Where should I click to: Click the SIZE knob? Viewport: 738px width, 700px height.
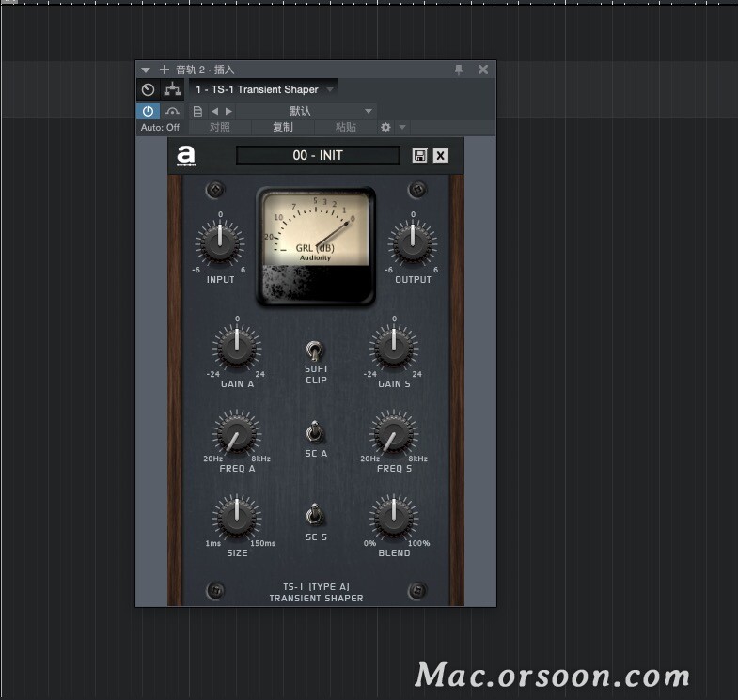pyautogui.click(x=237, y=518)
